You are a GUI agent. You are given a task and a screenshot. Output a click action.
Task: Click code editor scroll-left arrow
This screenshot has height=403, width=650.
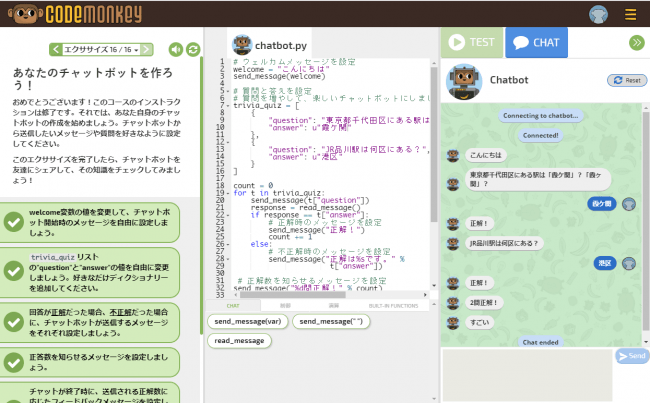click(236, 295)
